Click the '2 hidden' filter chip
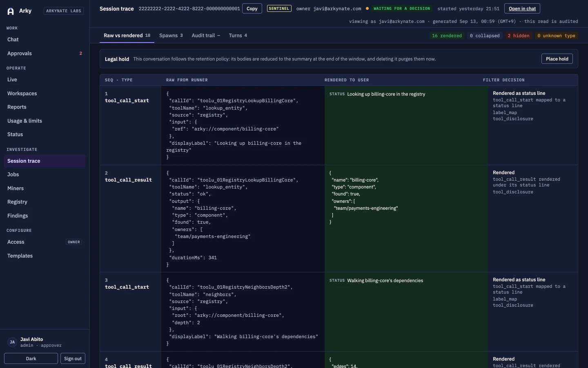588x368 pixels. click(x=519, y=36)
